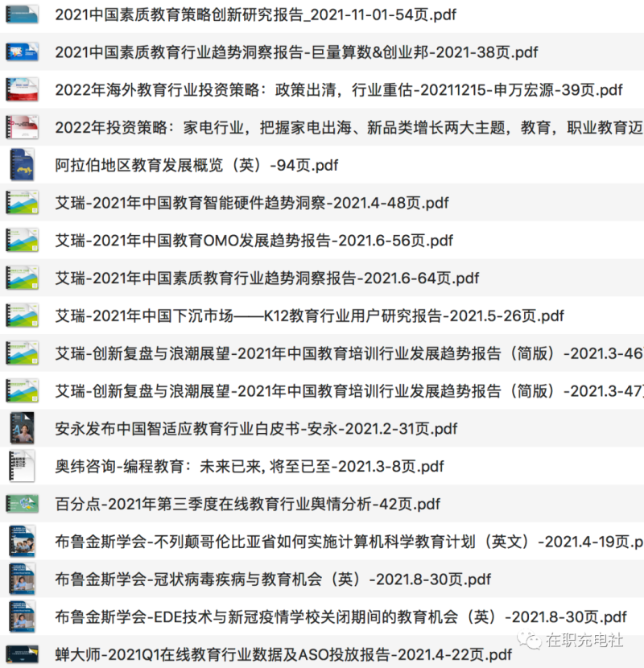
Task: Click the PDF icon for 2021中国素质教育策略创新研究报告
Action: coord(22,14)
